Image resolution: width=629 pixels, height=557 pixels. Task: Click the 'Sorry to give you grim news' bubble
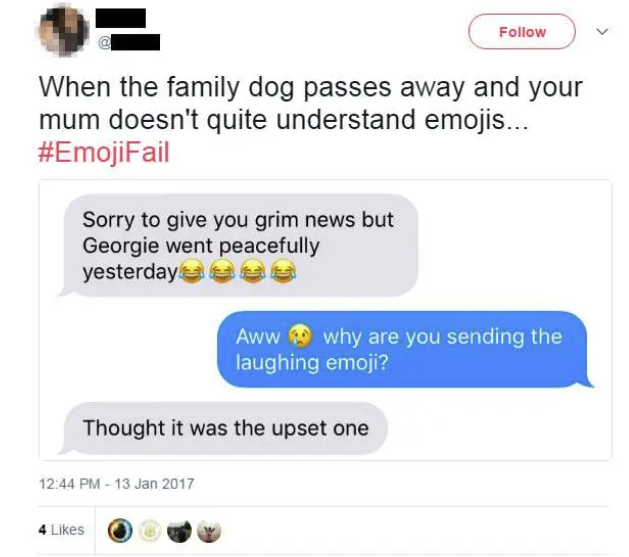tap(238, 245)
